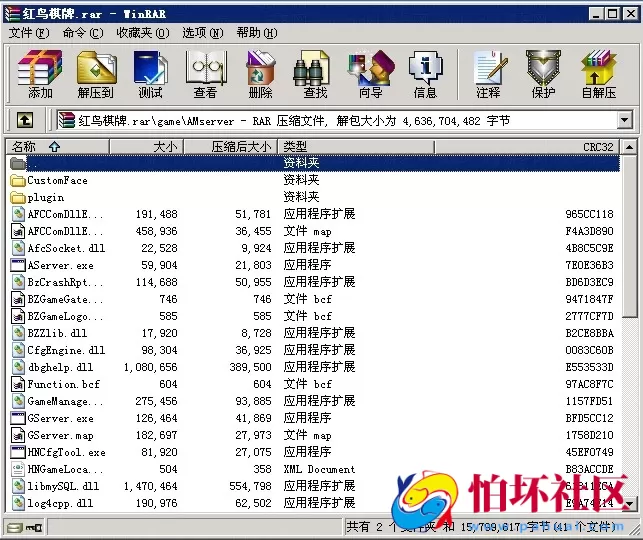Sort by the 压缩后大小 column header
The image size is (643, 540).
pyautogui.click(x=231, y=146)
